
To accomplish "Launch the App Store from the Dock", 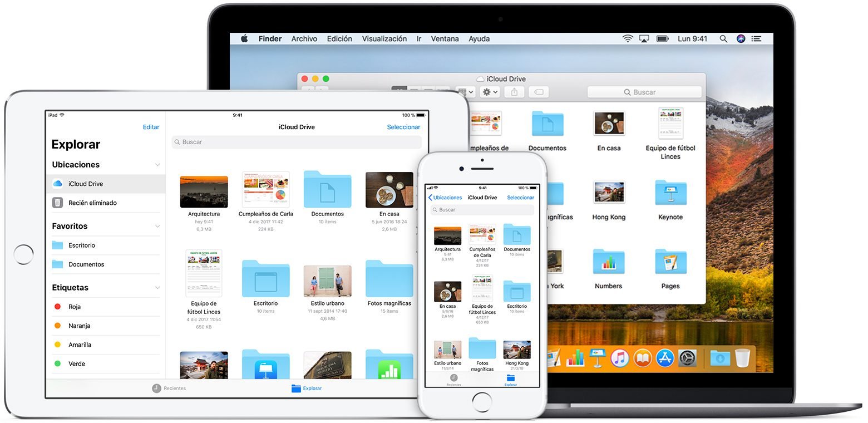I will pyautogui.click(x=665, y=357).
